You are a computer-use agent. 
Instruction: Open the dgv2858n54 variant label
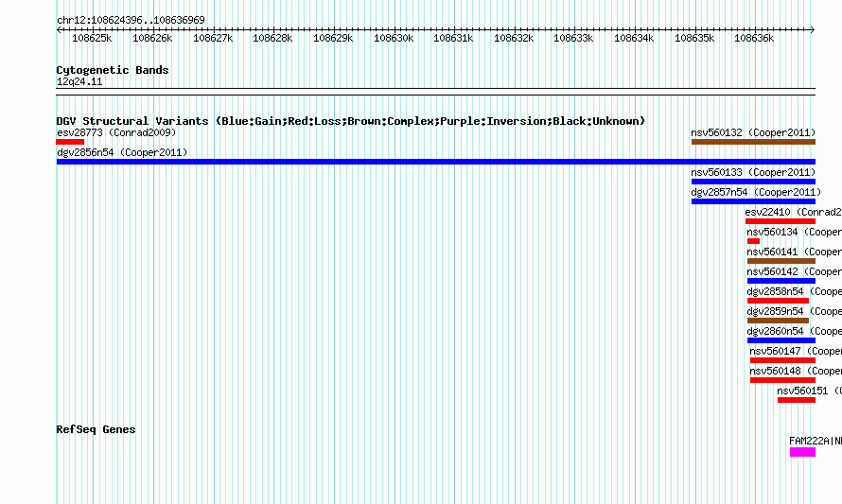click(x=794, y=291)
